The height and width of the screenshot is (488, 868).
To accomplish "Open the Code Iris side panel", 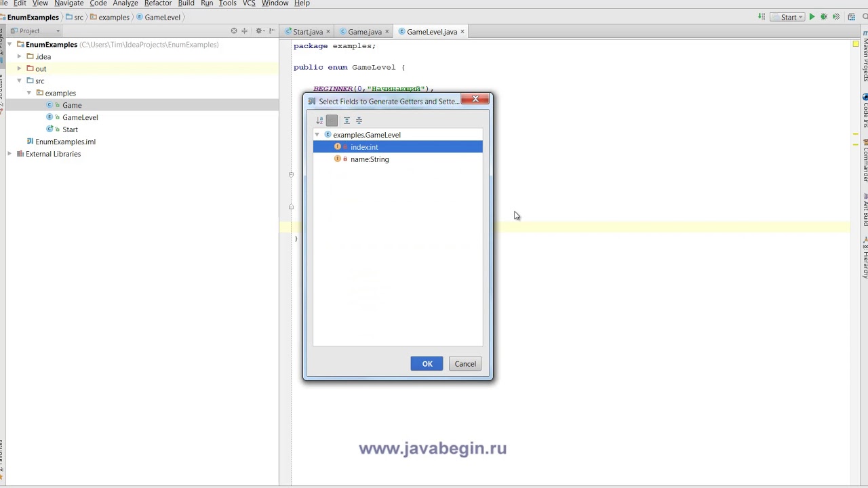I will [x=865, y=112].
